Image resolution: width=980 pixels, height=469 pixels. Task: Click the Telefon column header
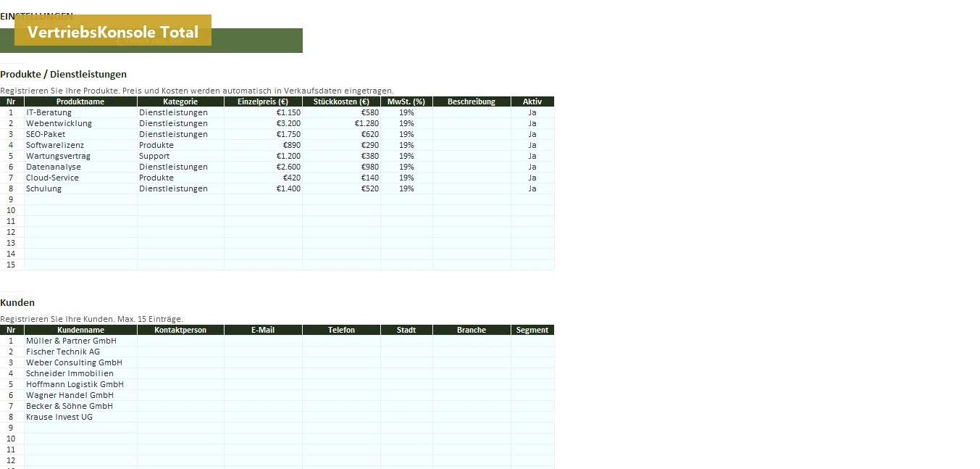click(x=341, y=330)
